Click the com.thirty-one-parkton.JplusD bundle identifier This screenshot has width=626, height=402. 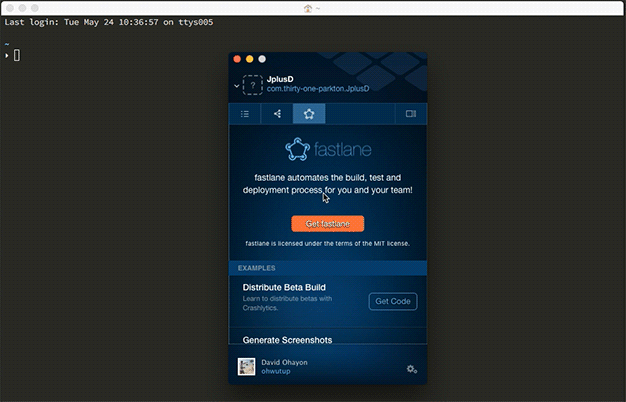tap(318, 89)
